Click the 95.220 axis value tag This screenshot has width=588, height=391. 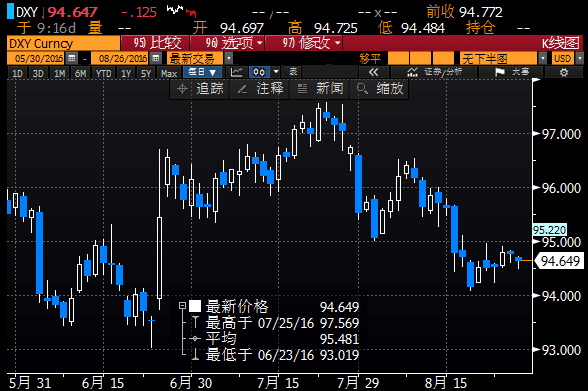[549, 229]
